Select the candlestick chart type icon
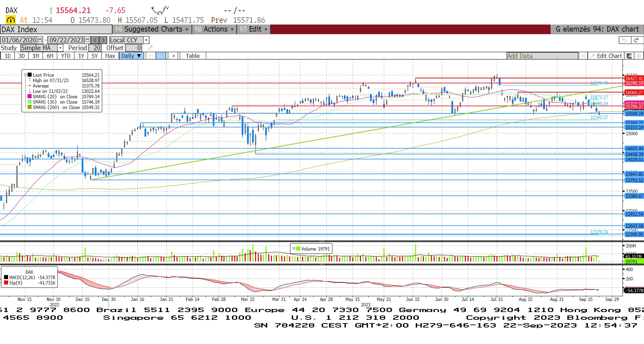 pyautogui.click(x=161, y=56)
